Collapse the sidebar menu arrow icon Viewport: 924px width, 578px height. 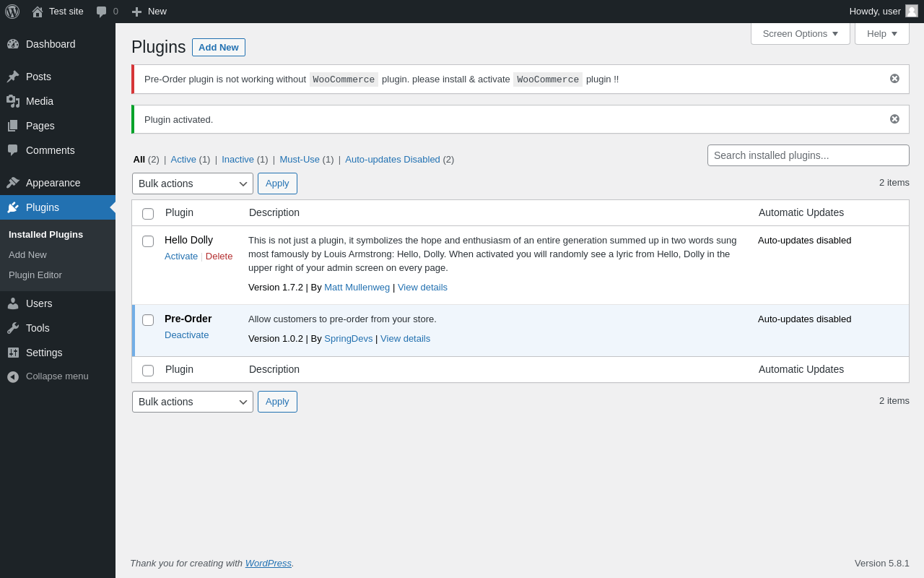(13, 376)
